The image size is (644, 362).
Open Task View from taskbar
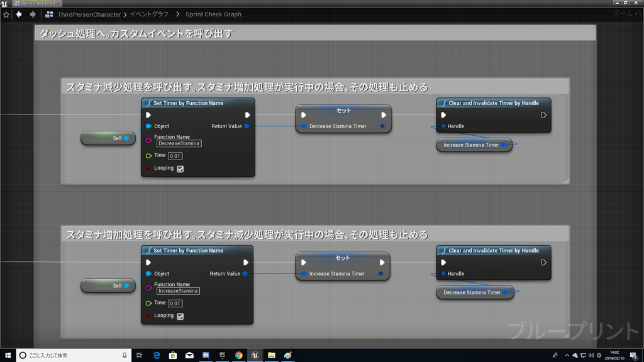click(140, 355)
